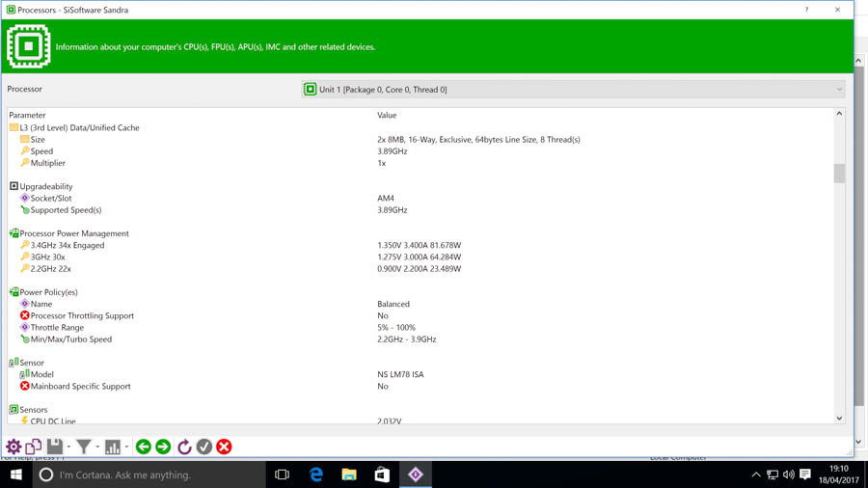This screenshot has width=868, height=488.
Task: Cancel with the red X toolbar button
Action: pos(224,447)
